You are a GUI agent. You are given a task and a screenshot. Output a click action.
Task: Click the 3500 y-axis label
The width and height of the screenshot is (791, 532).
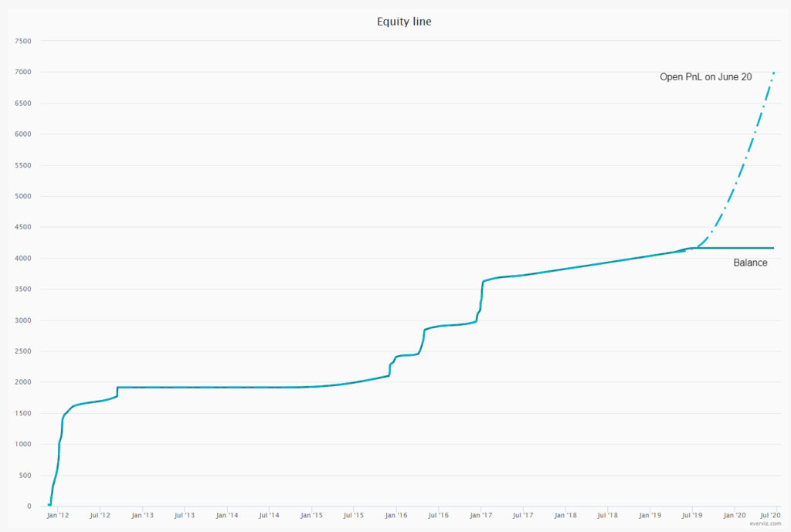click(x=23, y=289)
